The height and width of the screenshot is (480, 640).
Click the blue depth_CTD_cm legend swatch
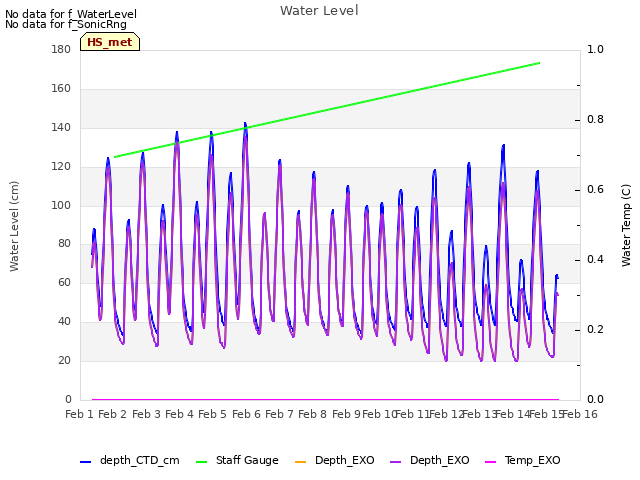pos(85,462)
